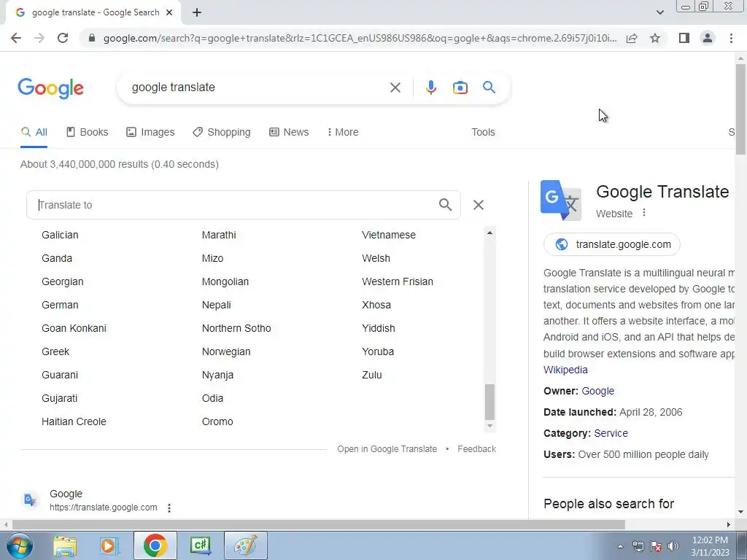Screen dimensions: 747x560
Task: Bookmark this page with the star icon
Action: [x=655, y=38]
